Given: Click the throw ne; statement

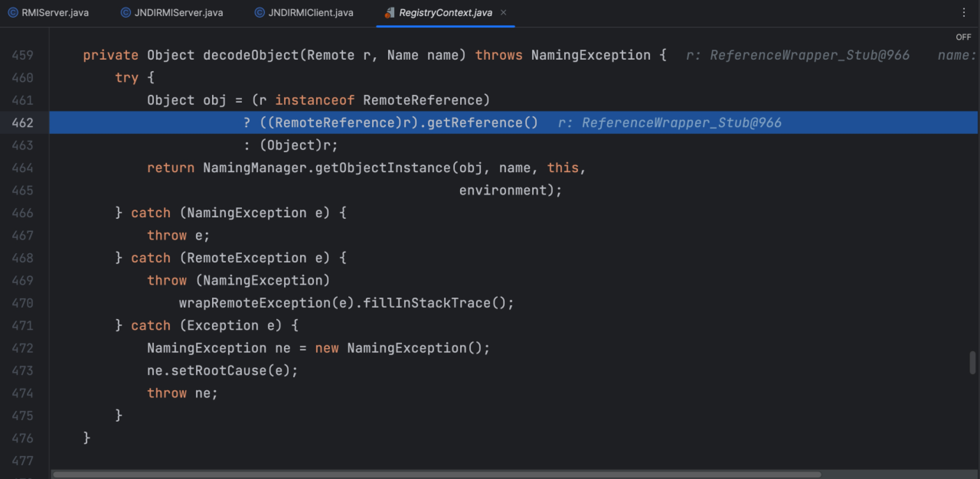Looking at the screenshot, I should (183, 393).
